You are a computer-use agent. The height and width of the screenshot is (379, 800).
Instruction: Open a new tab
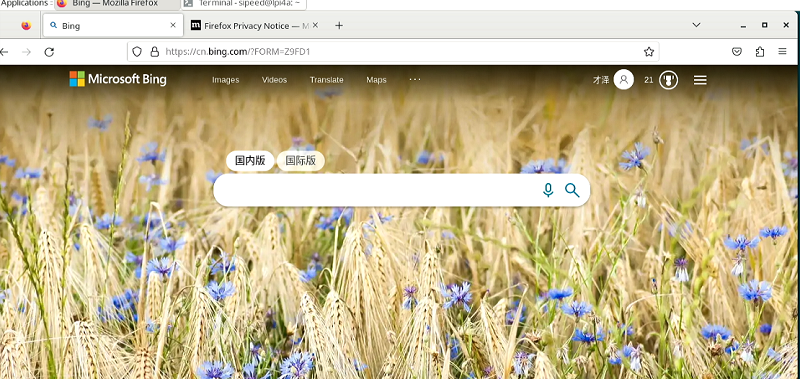point(339,26)
